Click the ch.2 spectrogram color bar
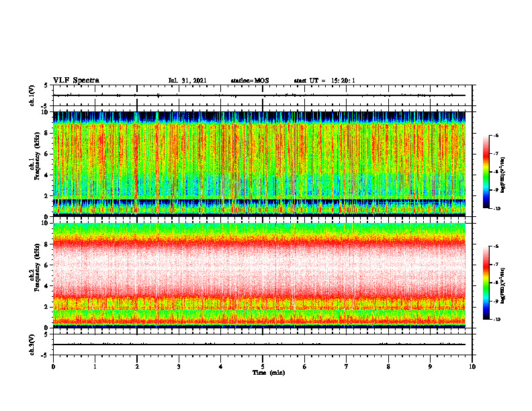This screenshot has height=411, width=532. pyautogui.click(x=486, y=283)
